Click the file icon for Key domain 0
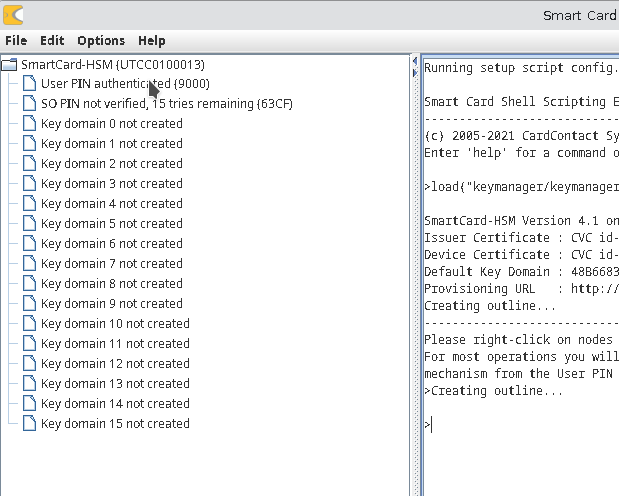619x496 pixels. (29, 124)
